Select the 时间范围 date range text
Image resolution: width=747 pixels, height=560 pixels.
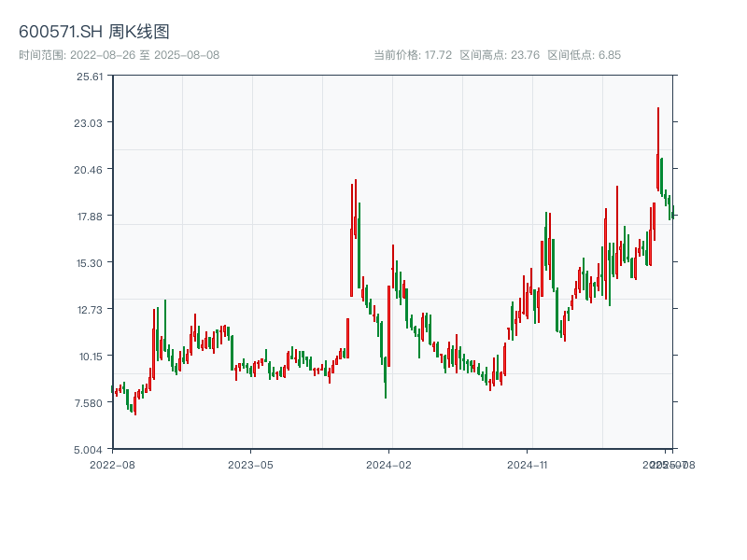[x=119, y=55]
